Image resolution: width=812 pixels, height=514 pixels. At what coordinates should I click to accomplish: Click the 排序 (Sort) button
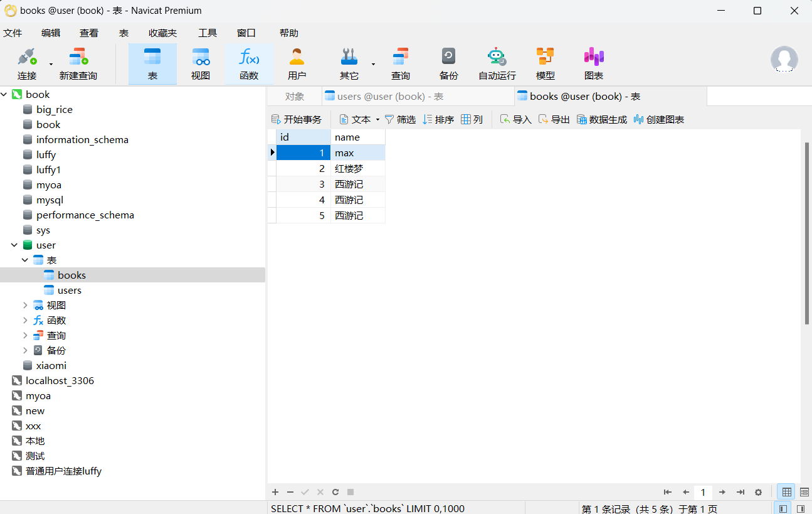click(438, 119)
